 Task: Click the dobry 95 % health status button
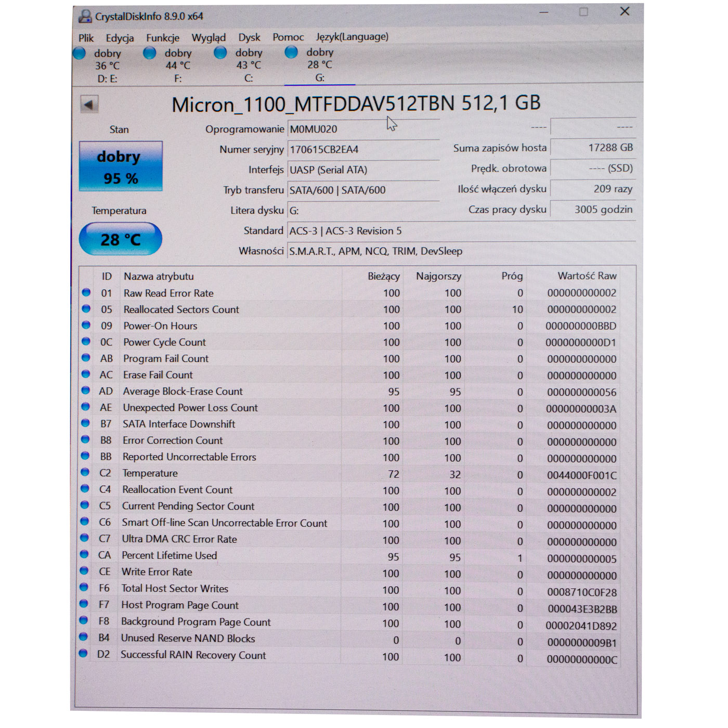tap(121, 166)
